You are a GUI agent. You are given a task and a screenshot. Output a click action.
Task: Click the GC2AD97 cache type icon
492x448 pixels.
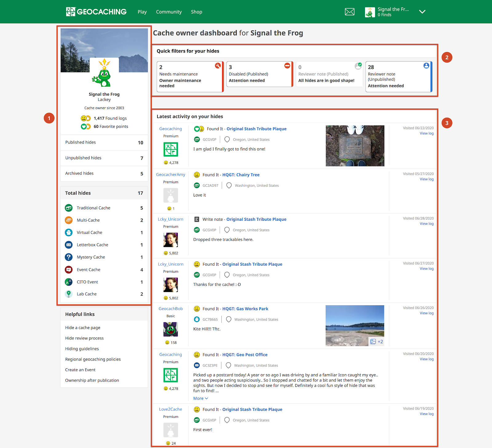click(197, 185)
